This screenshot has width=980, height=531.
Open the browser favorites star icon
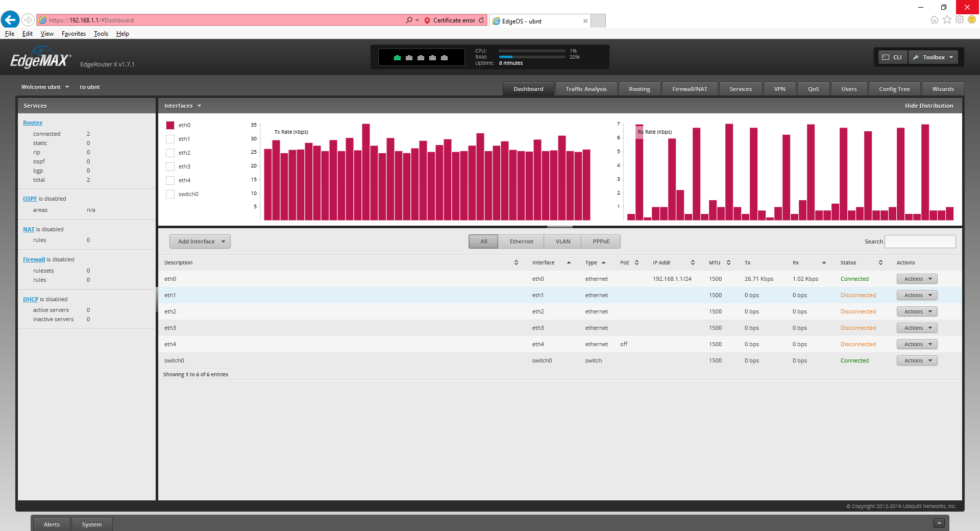(x=947, y=20)
